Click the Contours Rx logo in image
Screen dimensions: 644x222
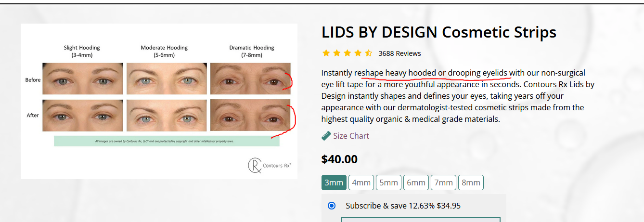(x=269, y=165)
